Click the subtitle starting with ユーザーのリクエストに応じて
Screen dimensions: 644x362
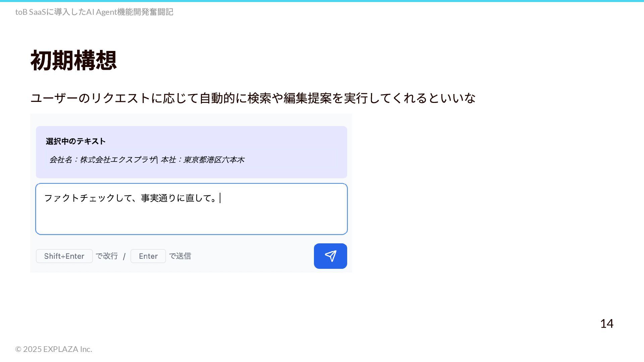pos(253,98)
